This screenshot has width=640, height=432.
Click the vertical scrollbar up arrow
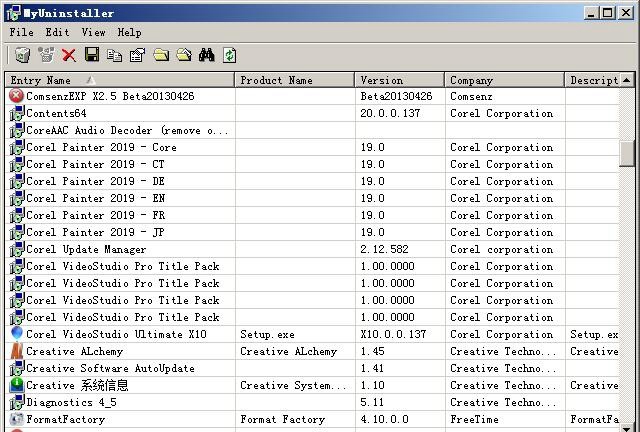[x=627, y=80]
